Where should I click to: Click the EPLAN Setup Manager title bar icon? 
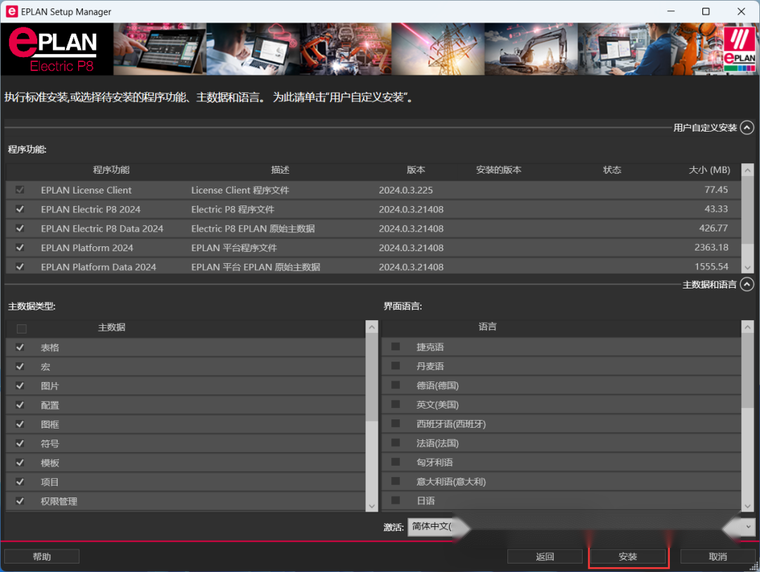11,12
